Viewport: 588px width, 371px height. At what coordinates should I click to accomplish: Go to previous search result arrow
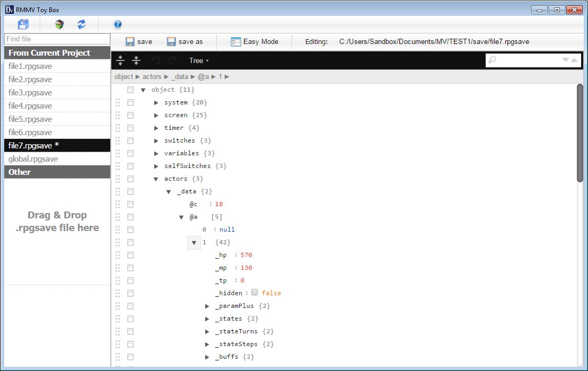point(574,60)
